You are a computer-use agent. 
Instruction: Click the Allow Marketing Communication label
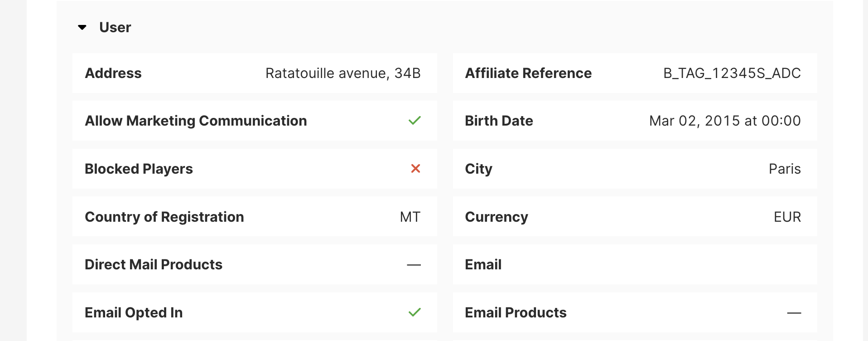tap(196, 121)
